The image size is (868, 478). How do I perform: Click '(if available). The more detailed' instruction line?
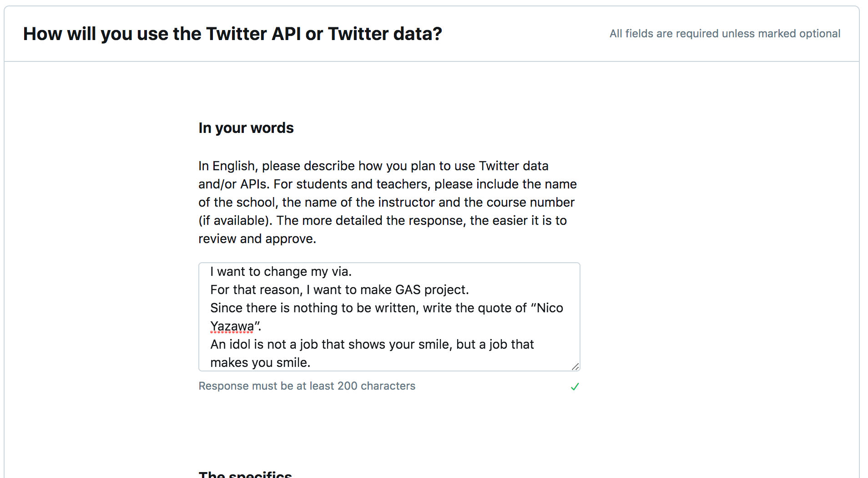tap(382, 221)
